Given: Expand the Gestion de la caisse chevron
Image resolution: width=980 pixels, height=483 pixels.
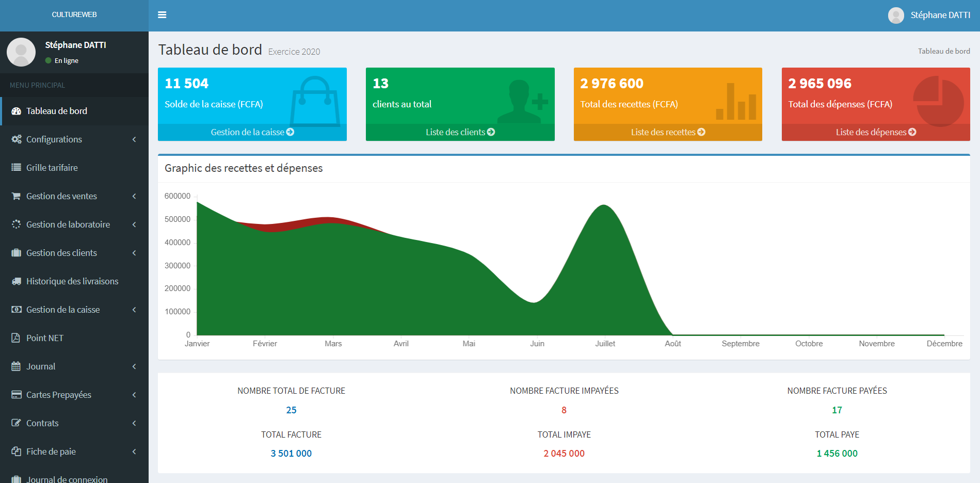Looking at the screenshot, I should click(x=134, y=310).
